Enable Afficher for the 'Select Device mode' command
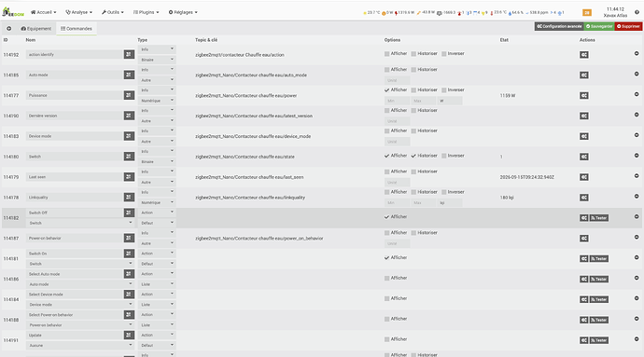 tap(387, 298)
